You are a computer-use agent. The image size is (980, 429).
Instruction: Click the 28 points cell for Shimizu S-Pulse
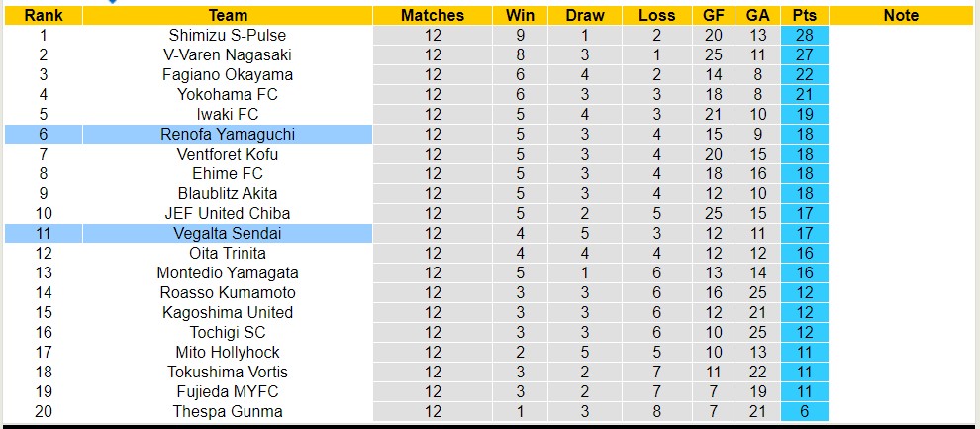click(804, 35)
